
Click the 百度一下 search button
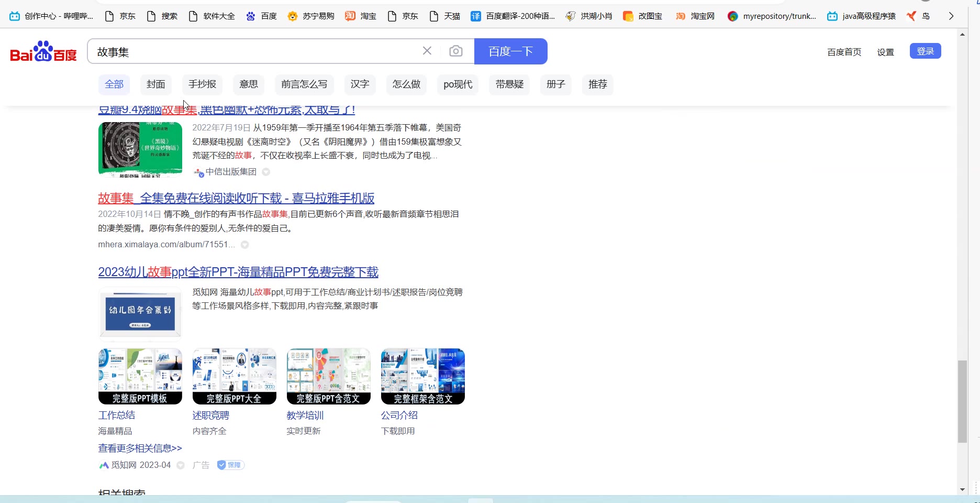tap(511, 51)
